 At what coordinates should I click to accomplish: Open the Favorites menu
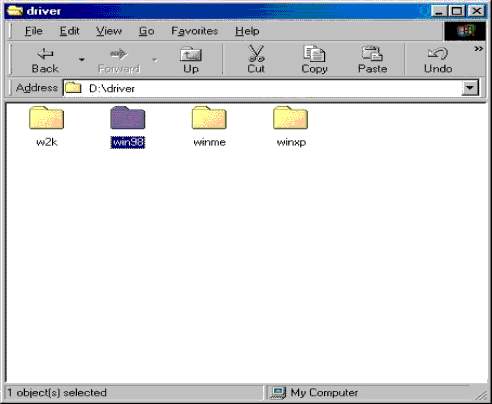point(194,31)
